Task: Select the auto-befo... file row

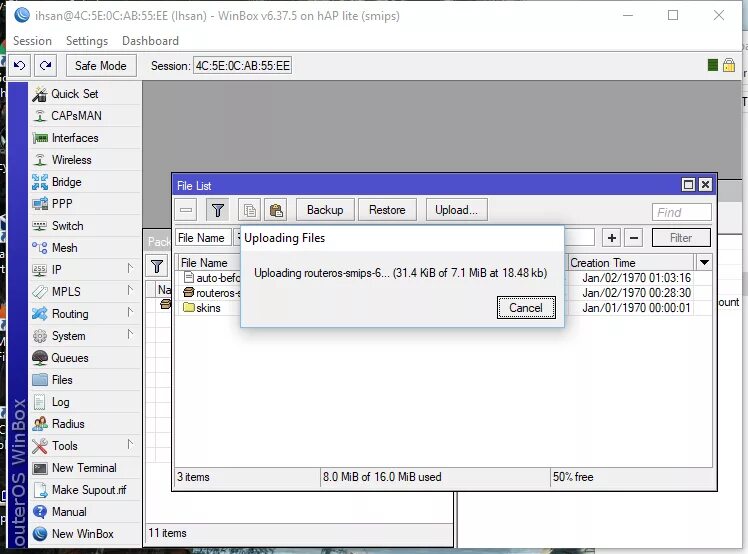Action: (x=211, y=278)
